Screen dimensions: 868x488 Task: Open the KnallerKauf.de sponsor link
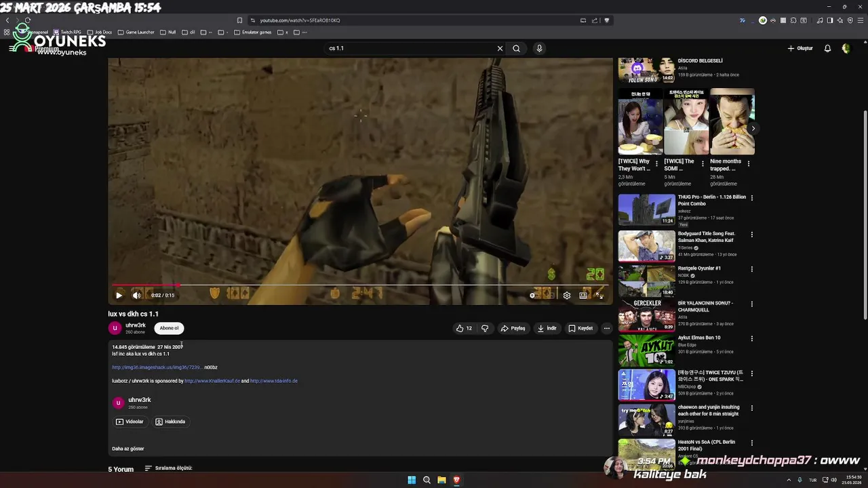tap(212, 381)
